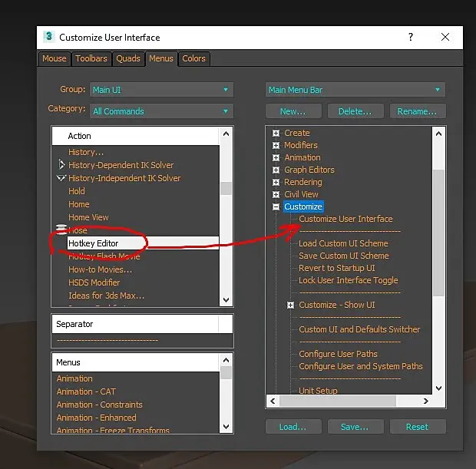Screen dimensions: 476x469
Task: Open the Category dropdown showing All Commands
Action: pos(161,111)
